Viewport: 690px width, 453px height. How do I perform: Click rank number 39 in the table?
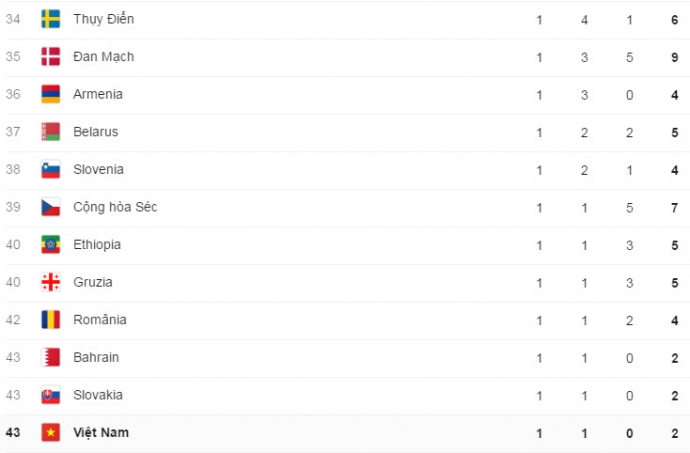click(x=13, y=207)
